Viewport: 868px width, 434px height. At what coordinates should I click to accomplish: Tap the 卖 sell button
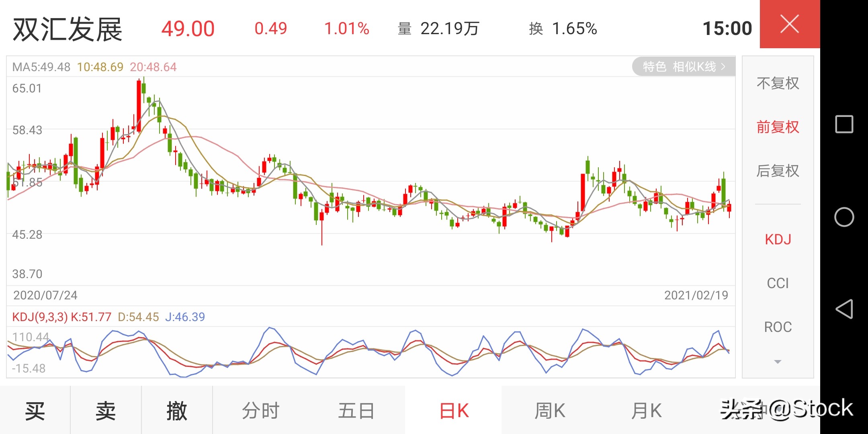pyautogui.click(x=106, y=411)
